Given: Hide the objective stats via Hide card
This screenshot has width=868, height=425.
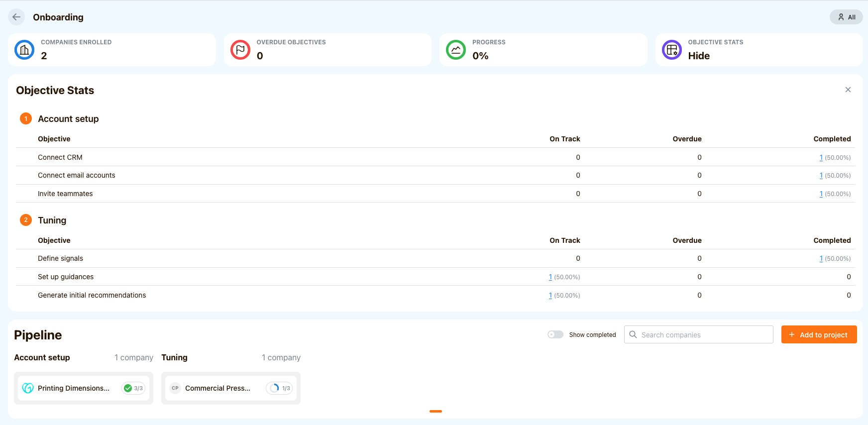Looking at the screenshot, I should [x=699, y=56].
